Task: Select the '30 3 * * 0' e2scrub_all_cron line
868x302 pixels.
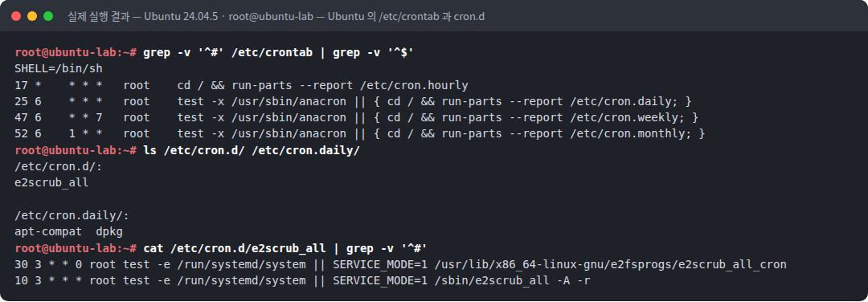Action: coord(401,264)
